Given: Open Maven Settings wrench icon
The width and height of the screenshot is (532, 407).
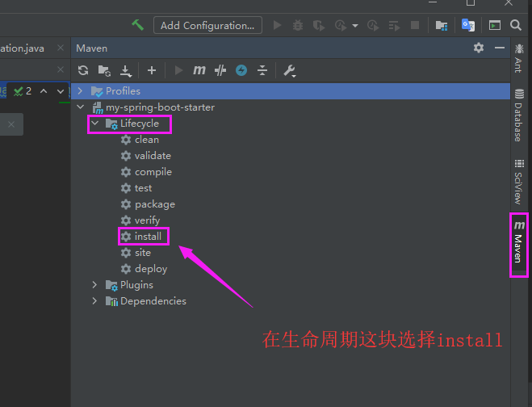Looking at the screenshot, I should pos(289,70).
